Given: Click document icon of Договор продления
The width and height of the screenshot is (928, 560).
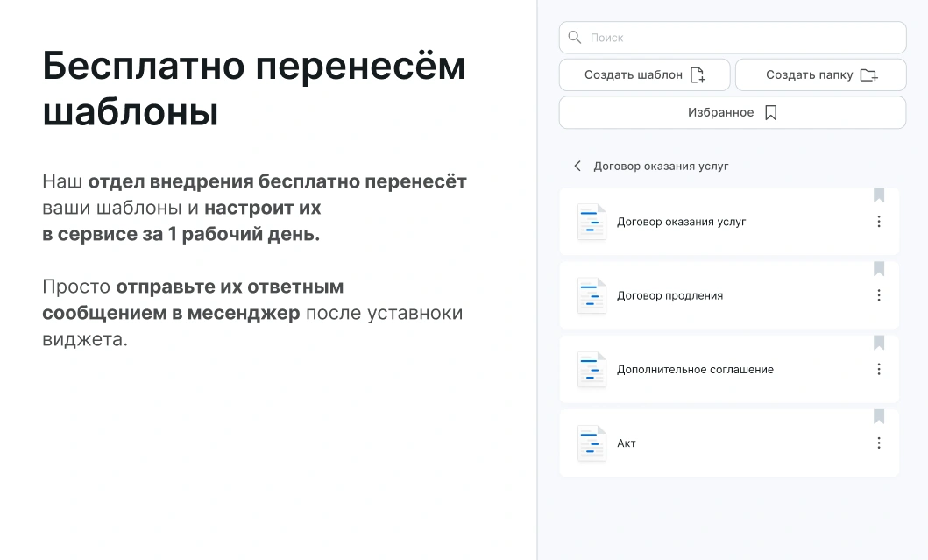Looking at the screenshot, I should (x=592, y=295).
